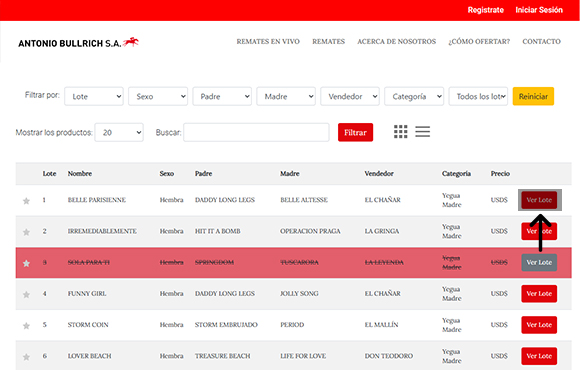Click name BELLE PARISIENNE
The image size is (580, 370).
coord(97,200)
